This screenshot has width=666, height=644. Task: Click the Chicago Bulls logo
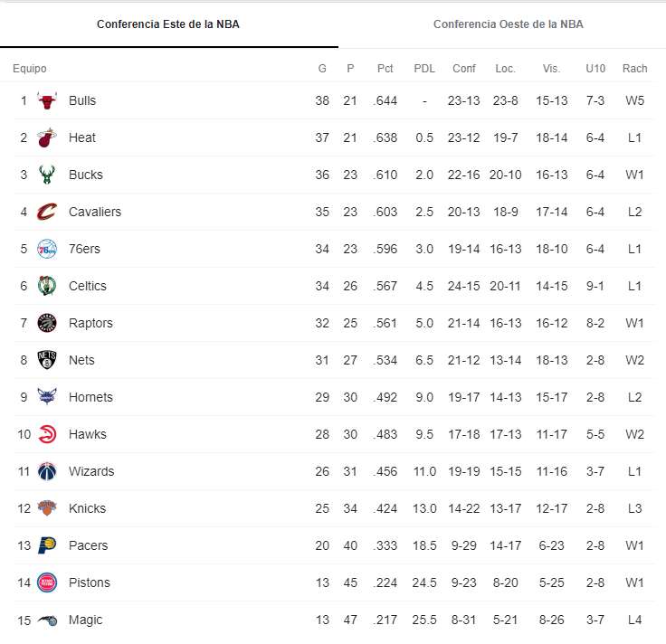pos(47,100)
